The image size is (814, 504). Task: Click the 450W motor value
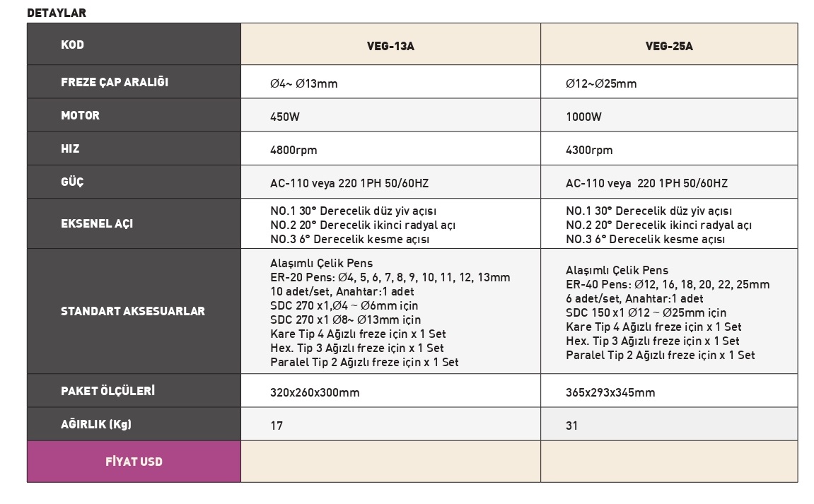285,117
